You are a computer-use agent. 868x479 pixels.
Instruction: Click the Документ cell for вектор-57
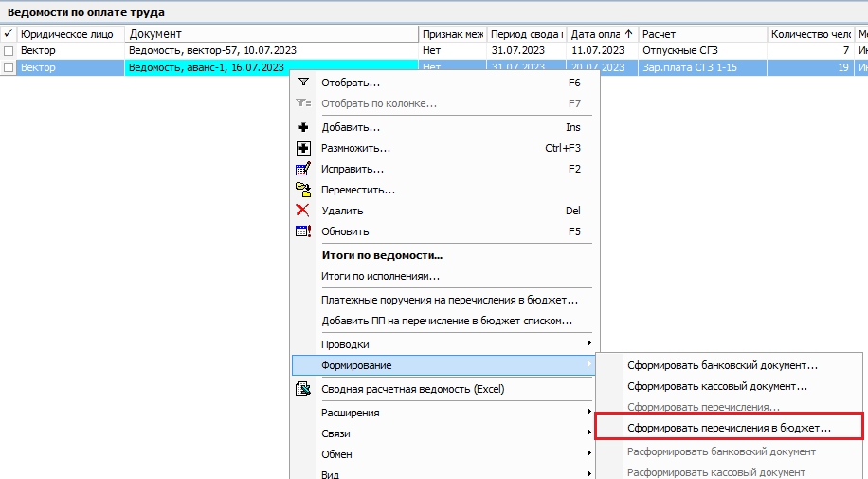pos(270,50)
